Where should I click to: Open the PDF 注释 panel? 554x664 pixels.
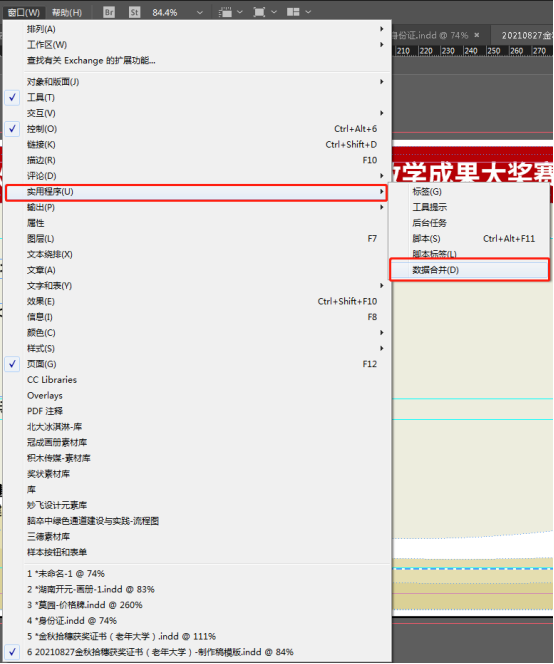pos(197,411)
